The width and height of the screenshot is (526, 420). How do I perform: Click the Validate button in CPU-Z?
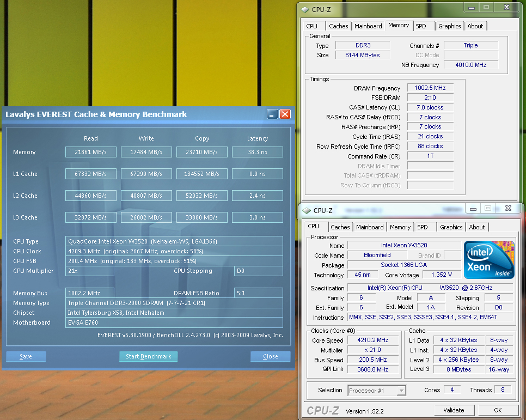pos(454,410)
